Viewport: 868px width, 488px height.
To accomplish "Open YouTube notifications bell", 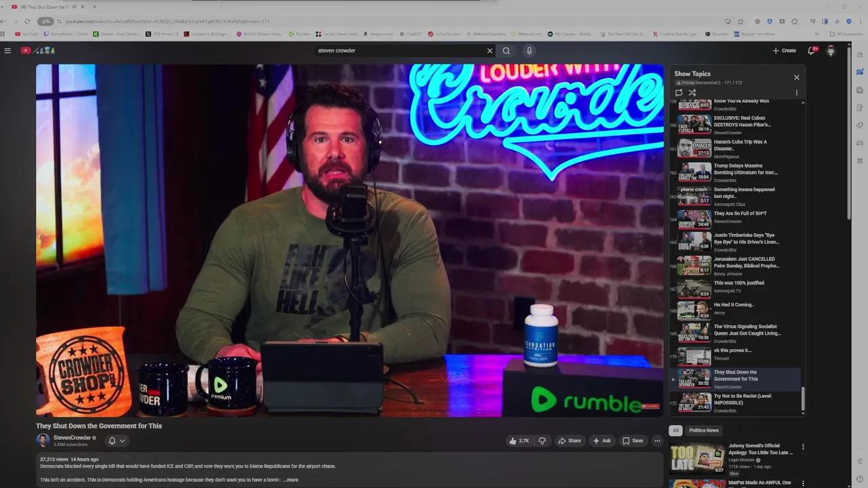I will [x=812, y=51].
